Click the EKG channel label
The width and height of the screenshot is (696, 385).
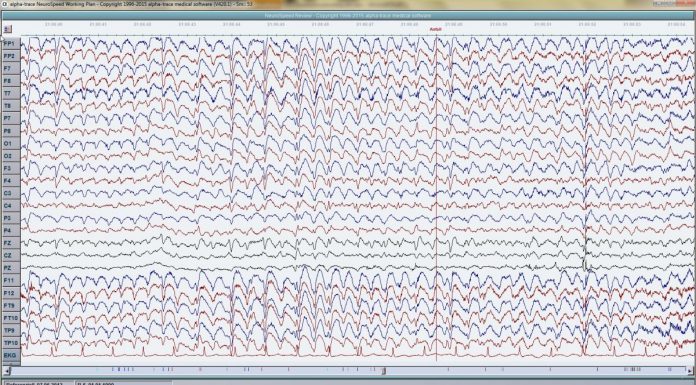11,356
